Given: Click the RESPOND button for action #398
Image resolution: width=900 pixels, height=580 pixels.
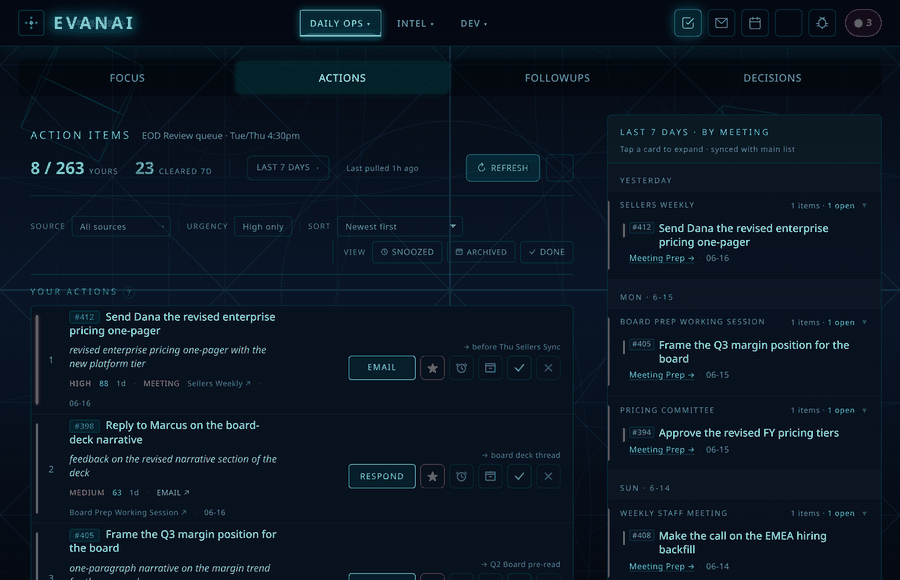Looking at the screenshot, I should pos(382,477).
